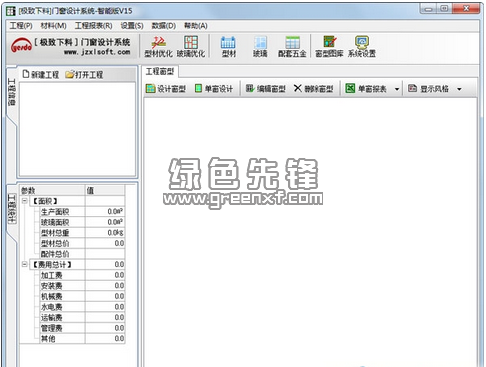Click the 新建工程 new project button
This screenshot has height=367, width=486.
coord(41,74)
